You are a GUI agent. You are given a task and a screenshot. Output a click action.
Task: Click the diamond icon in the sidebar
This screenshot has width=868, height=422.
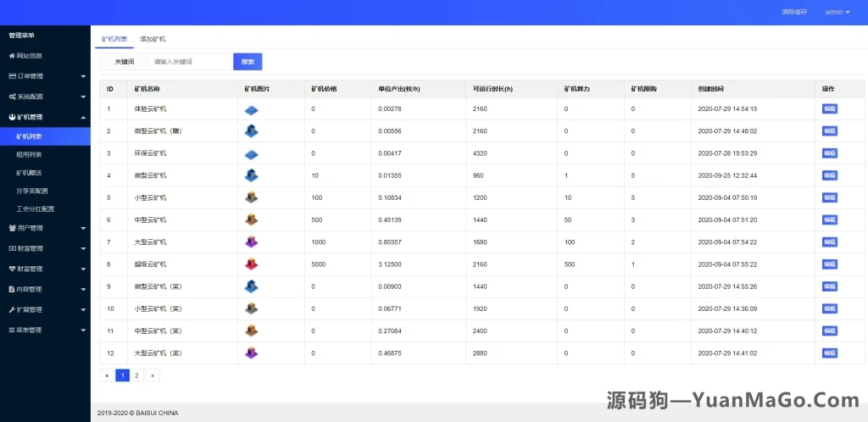coord(12,269)
